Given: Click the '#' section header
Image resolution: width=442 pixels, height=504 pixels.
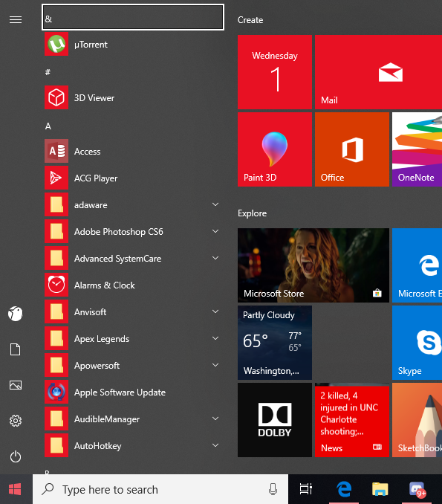Looking at the screenshot, I should [x=48, y=72].
